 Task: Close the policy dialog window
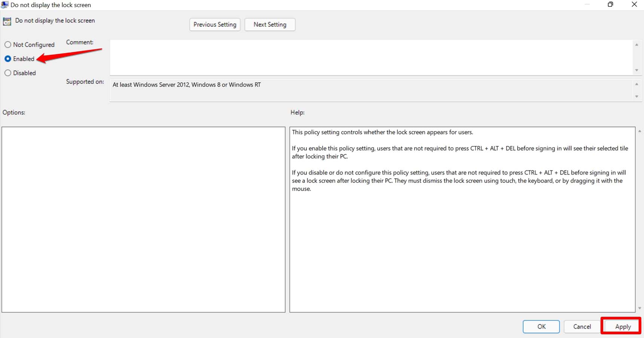coord(634,4)
